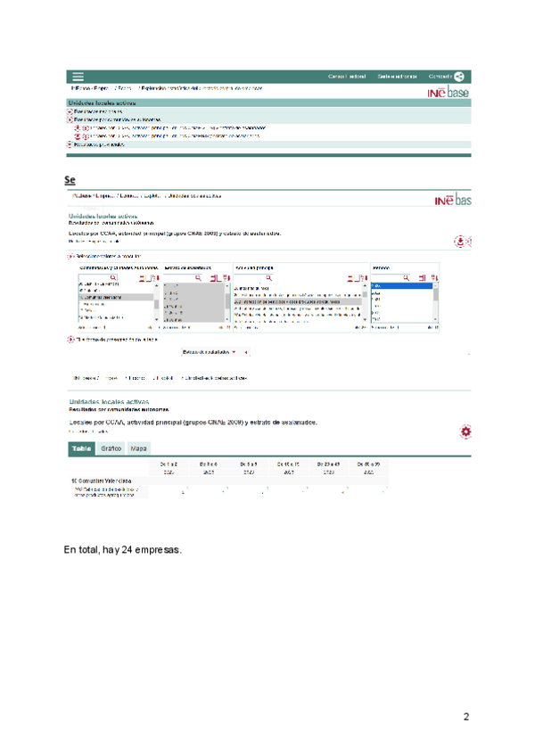The image size is (535, 756).
Task: Select the Tabla tab
Action: 81,448
